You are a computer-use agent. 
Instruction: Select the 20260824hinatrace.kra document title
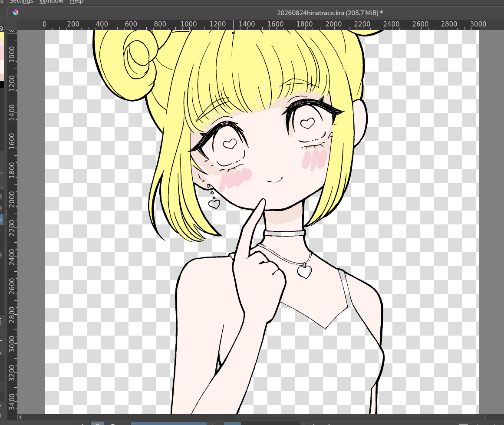coord(330,13)
